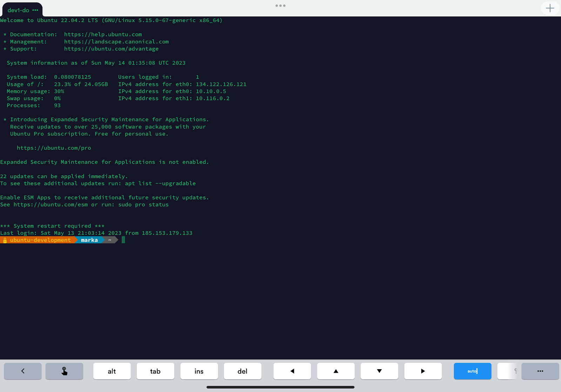Tap the ins key
The image size is (561, 392).
(199, 371)
